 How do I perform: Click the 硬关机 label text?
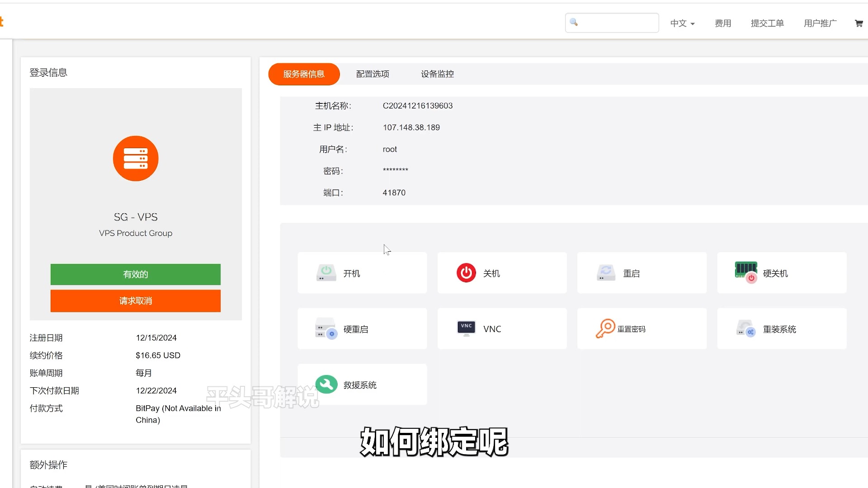[775, 273]
